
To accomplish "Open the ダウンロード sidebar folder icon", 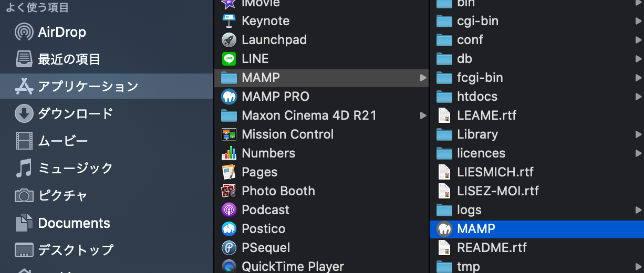I will (24, 114).
